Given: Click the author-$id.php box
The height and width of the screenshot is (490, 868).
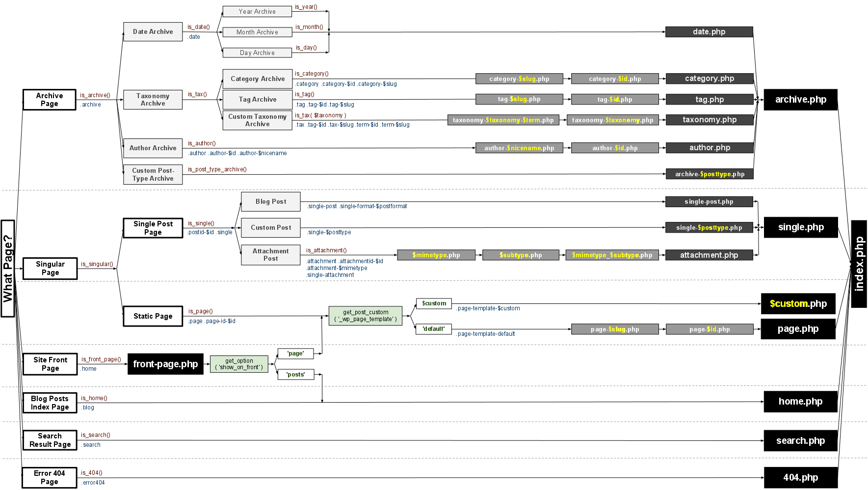Looking at the screenshot, I should tap(615, 148).
